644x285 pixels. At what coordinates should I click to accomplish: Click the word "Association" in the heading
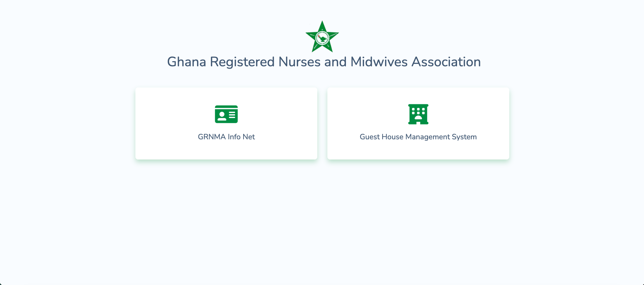pos(446,62)
